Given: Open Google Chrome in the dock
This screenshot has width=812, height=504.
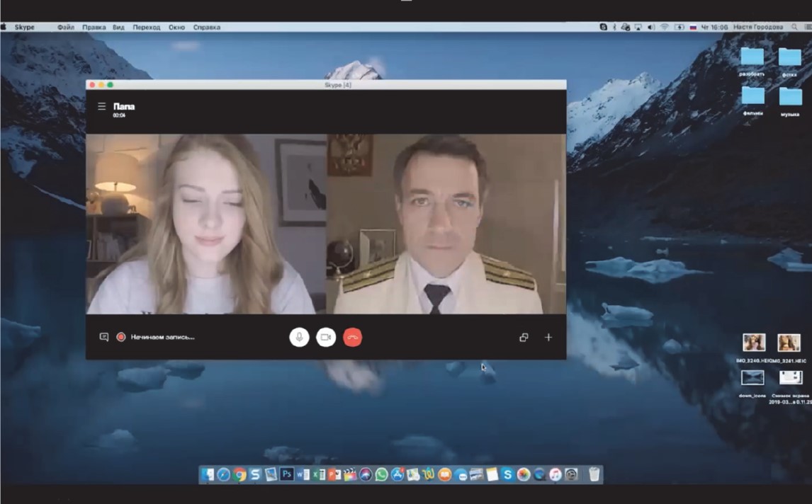Looking at the screenshot, I should (239, 475).
